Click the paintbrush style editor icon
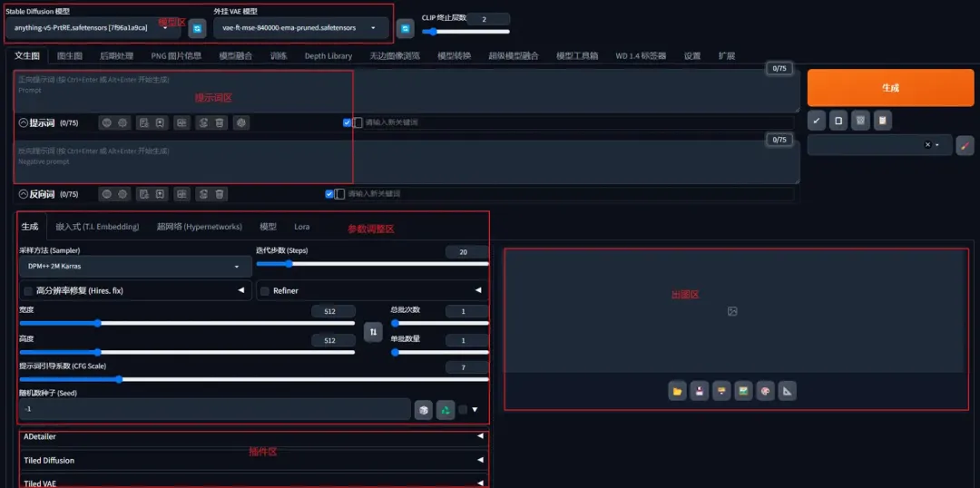The width and height of the screenshot is (980, 488). [x=965, y=145]
